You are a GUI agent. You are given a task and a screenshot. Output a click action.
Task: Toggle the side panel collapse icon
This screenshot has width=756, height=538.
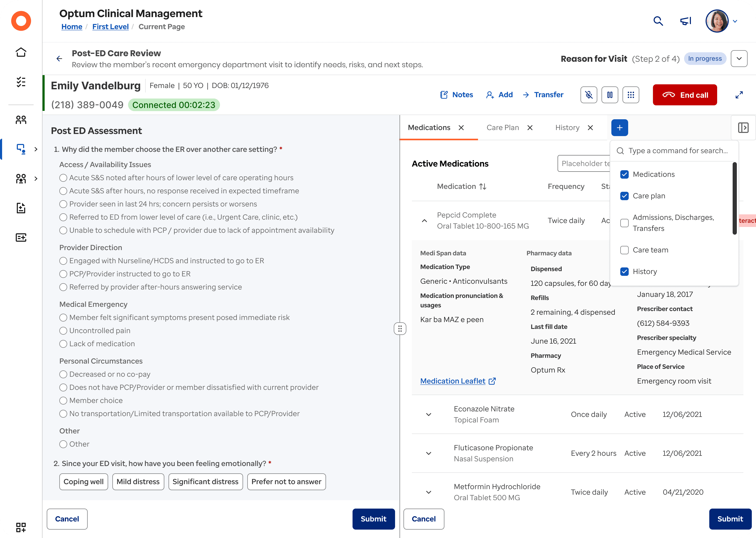[743, 128]
